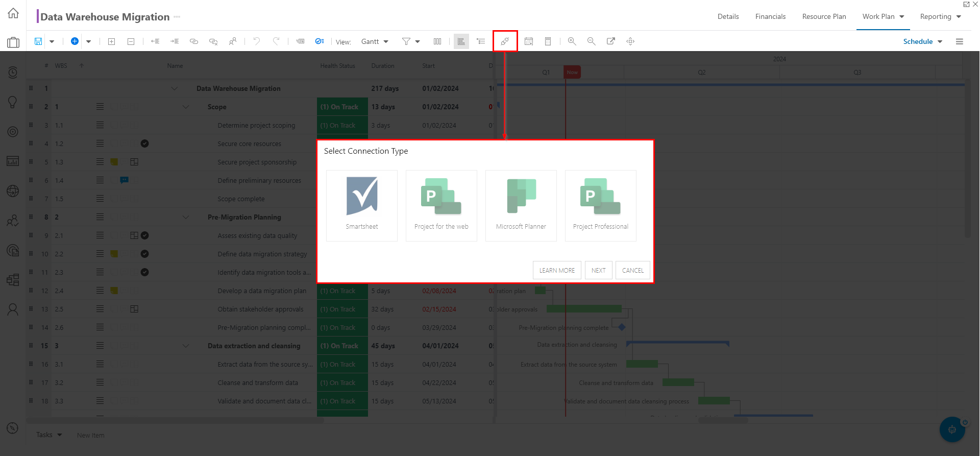The height and width of the screenshot is (456, 980).
Task: Click the Collapse all rows icon
Action: pos(131,41)
